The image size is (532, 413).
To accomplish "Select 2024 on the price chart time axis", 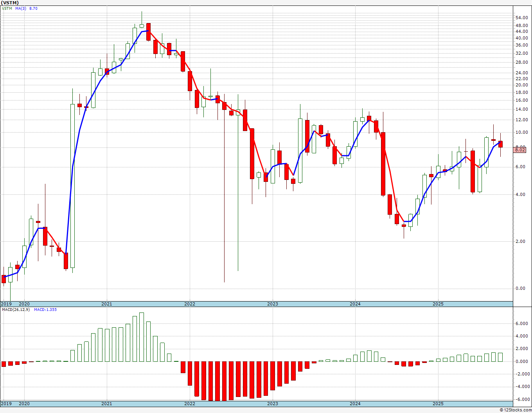I will [x=355, y=304].
